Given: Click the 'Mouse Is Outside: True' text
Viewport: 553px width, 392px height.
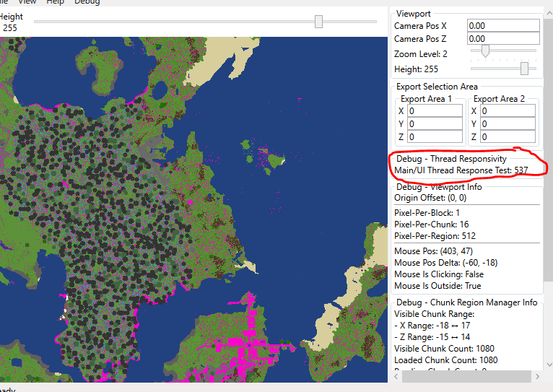Looking at the screenshot, I should (x=437, y=286).
